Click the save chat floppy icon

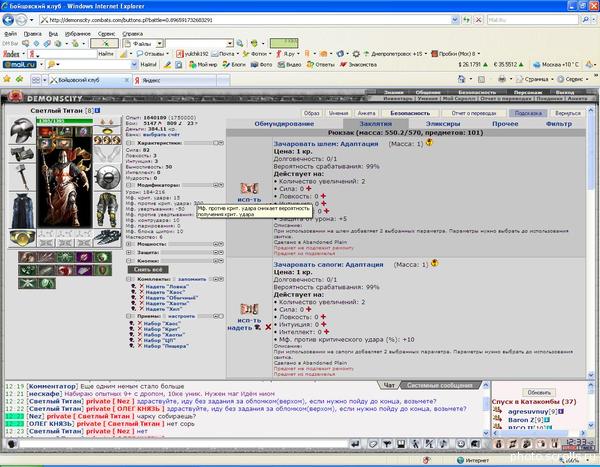coord(401,444)
